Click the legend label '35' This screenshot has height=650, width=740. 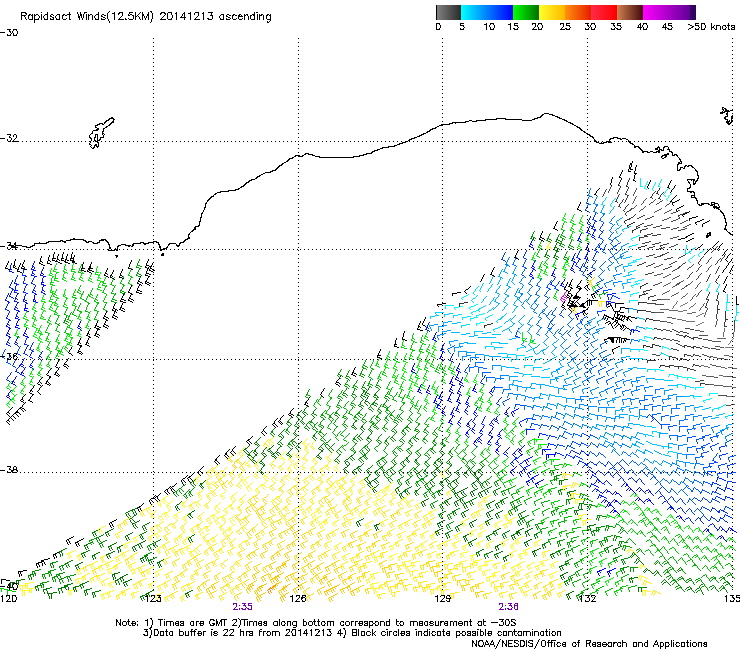[616, 27]
